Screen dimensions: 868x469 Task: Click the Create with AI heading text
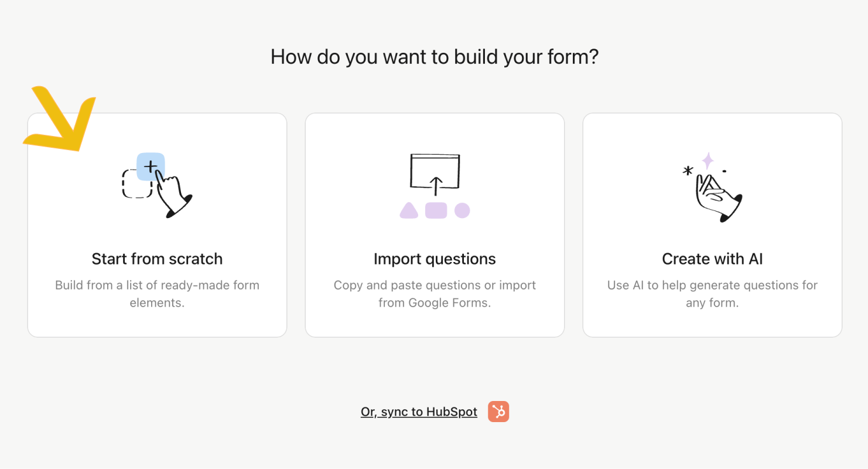coord(712,259)
